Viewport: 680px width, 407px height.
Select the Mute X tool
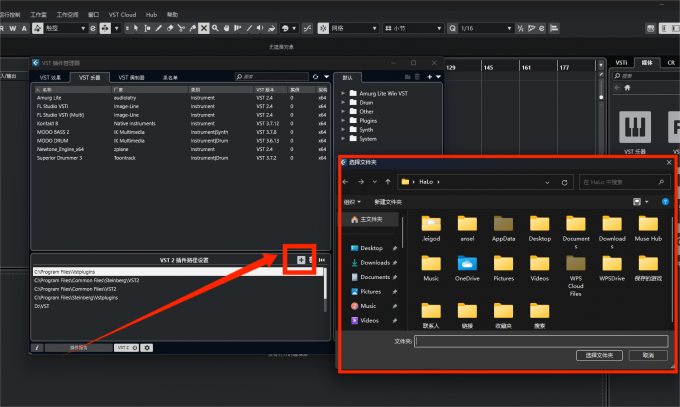coord(203,28)
